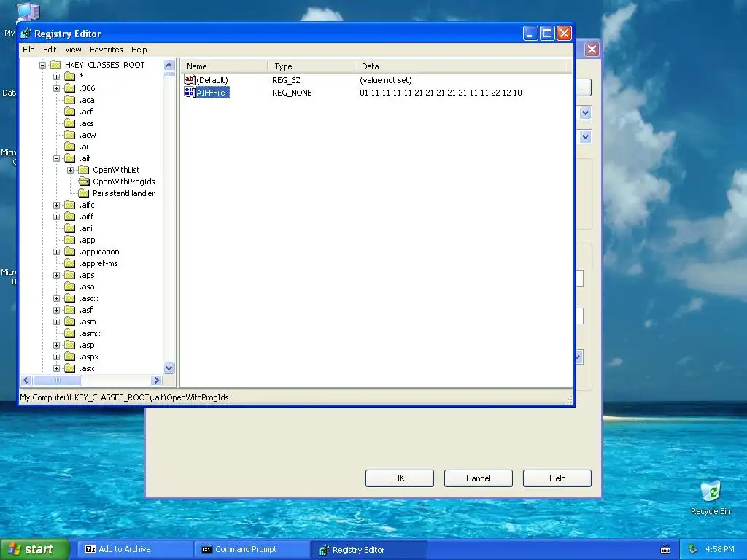
Task: Click the Name column header
Action: [224, 66]
